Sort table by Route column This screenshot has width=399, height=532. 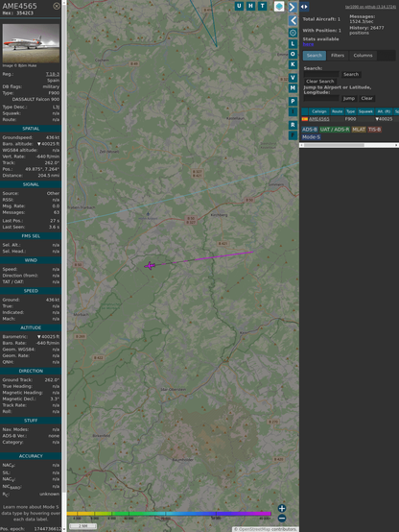pos(337,111)
